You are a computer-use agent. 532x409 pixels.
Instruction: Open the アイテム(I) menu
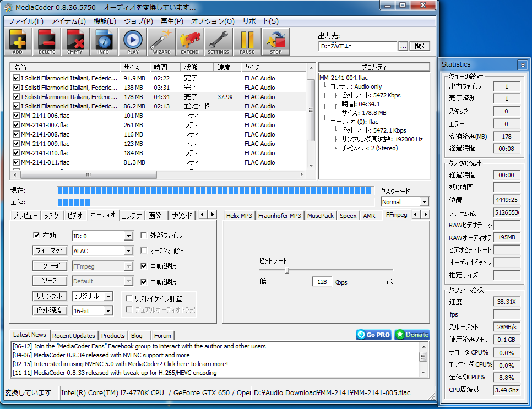(x=68, y=21)
